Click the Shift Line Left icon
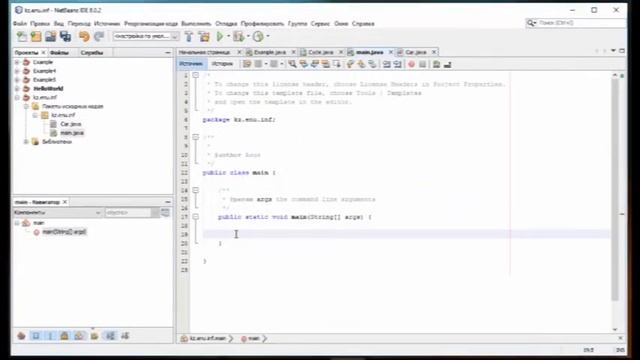640x360 pixels. (x=386, y=64)
